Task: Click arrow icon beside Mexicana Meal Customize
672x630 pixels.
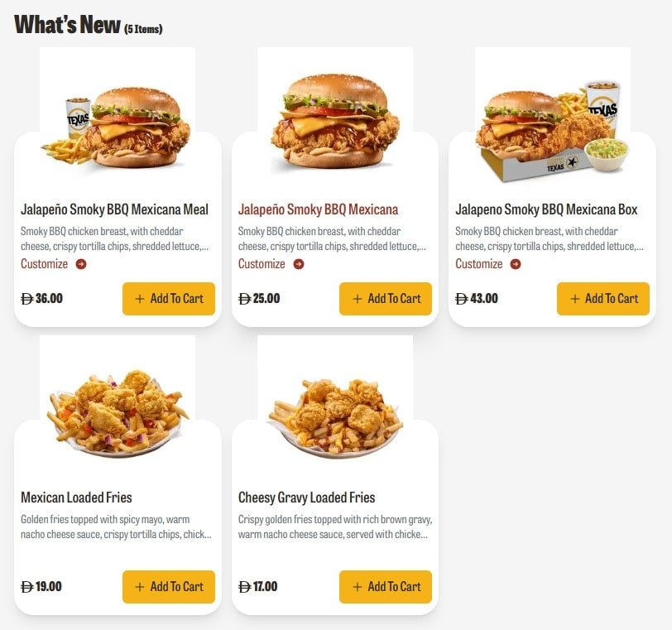Action: (x=81, y=264)
